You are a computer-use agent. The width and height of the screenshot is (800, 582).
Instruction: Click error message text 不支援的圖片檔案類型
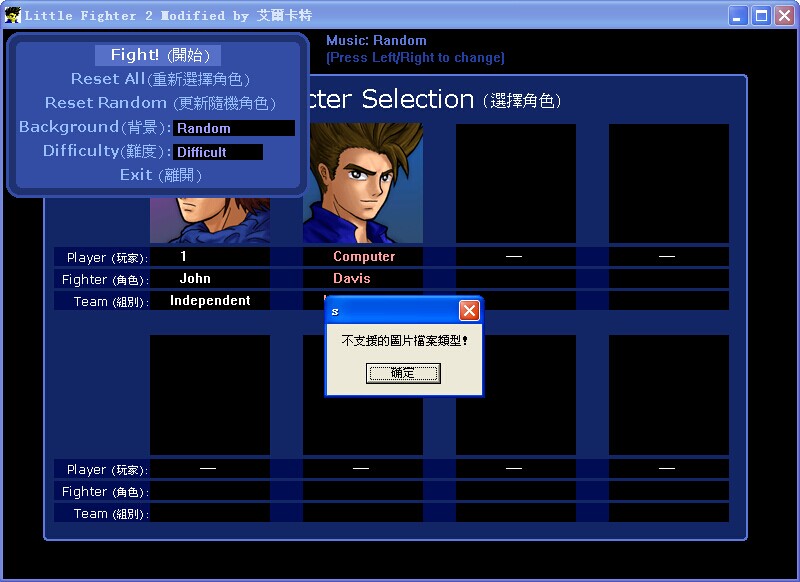pos(404,341)
